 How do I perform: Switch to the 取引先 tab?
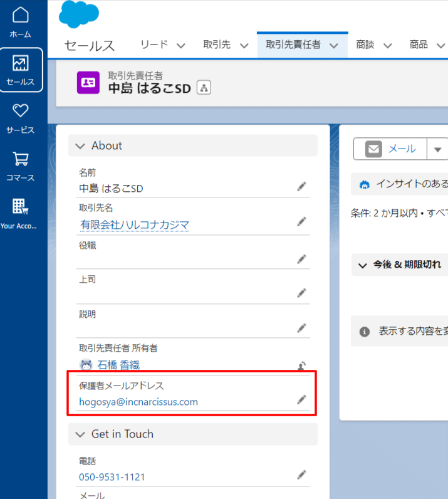(x=217, y=45)
